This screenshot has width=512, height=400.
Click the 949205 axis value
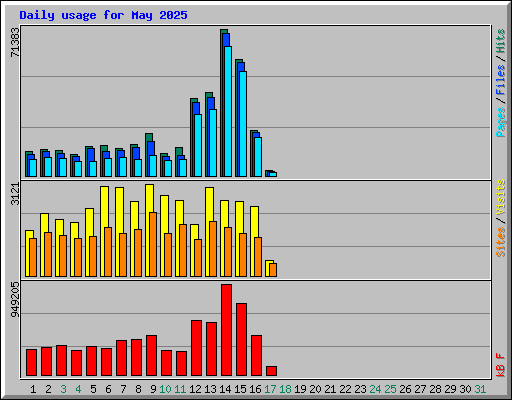[15, 299]
